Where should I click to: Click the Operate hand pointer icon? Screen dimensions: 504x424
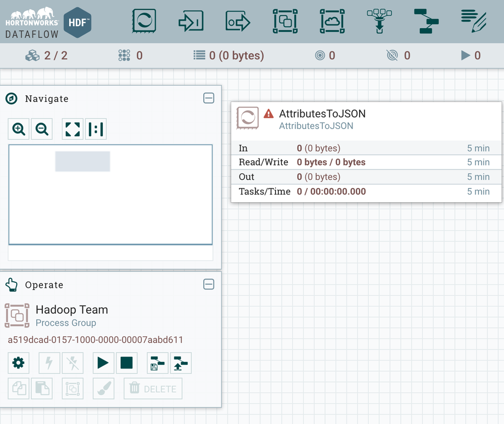(12, 284)
